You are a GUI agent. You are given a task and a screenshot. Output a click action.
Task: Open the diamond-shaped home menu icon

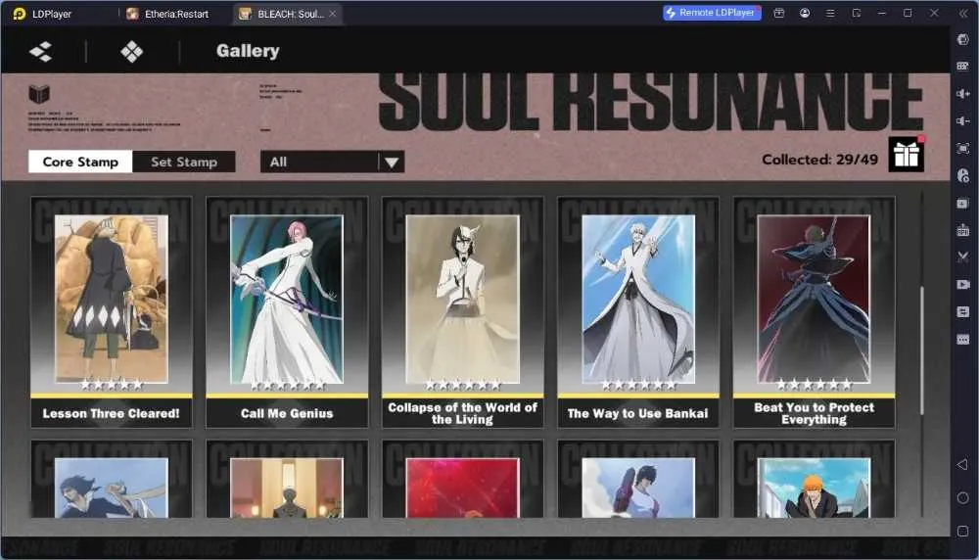(131, 51)
